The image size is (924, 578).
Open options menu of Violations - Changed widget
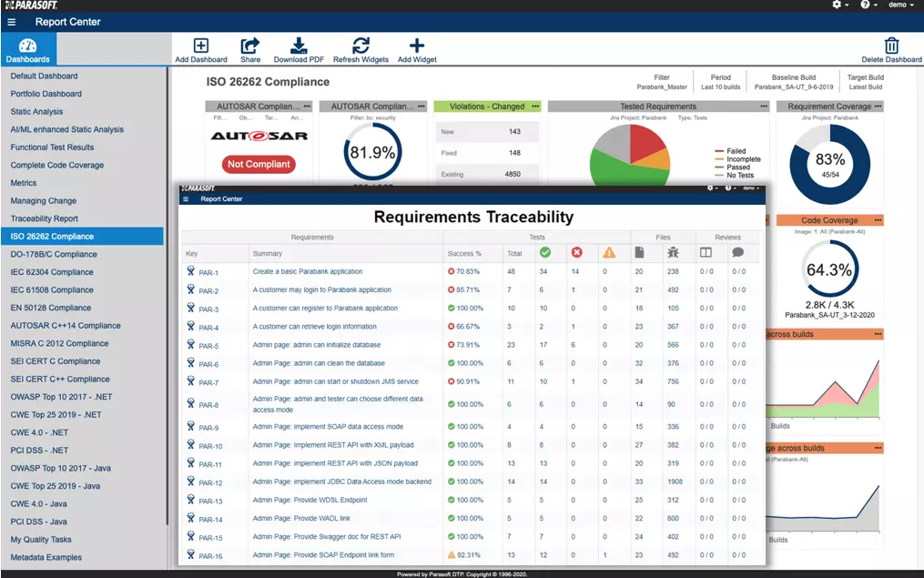click(x=535, y=106)
